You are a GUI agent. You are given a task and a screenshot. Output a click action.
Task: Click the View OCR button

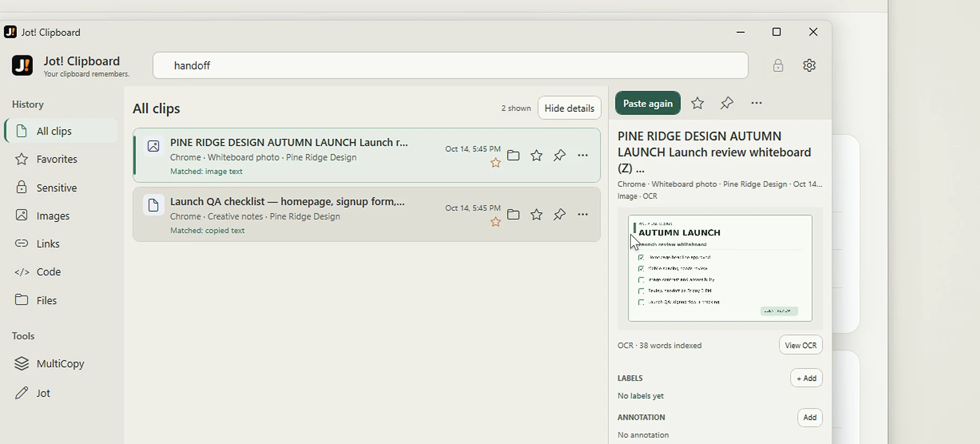point(801,345)
